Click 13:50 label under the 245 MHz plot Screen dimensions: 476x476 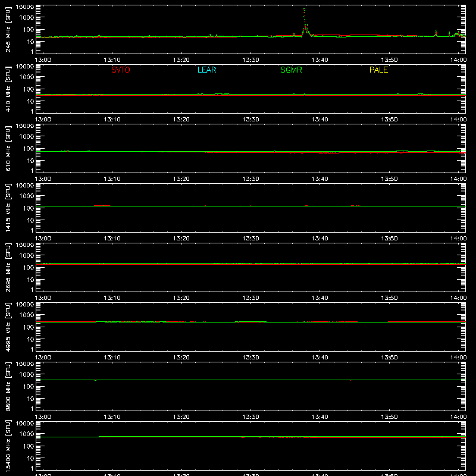click(x=389, y=60)
